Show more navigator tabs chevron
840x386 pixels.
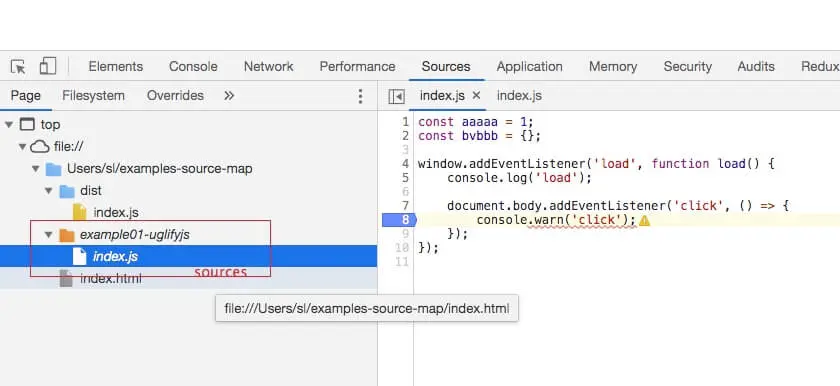coord(229,96)
